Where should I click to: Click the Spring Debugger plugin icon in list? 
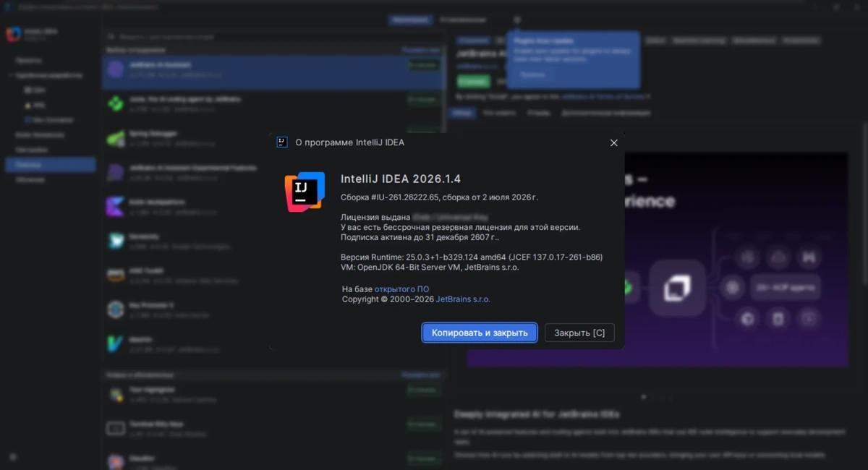click(x=115, y=138)
